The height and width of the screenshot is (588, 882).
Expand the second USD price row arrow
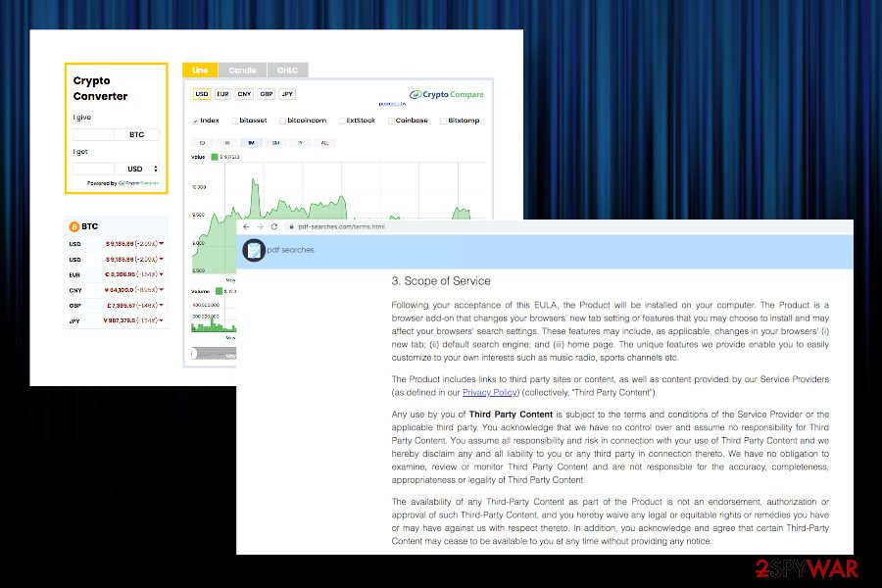[x=162, y=260]
